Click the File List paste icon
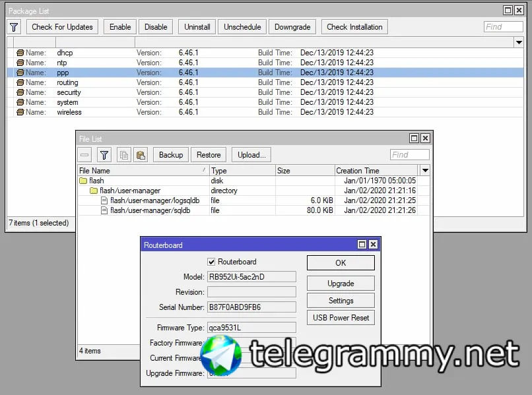The image size is (532, 395). pyautogui.click(x=141, y=155)
